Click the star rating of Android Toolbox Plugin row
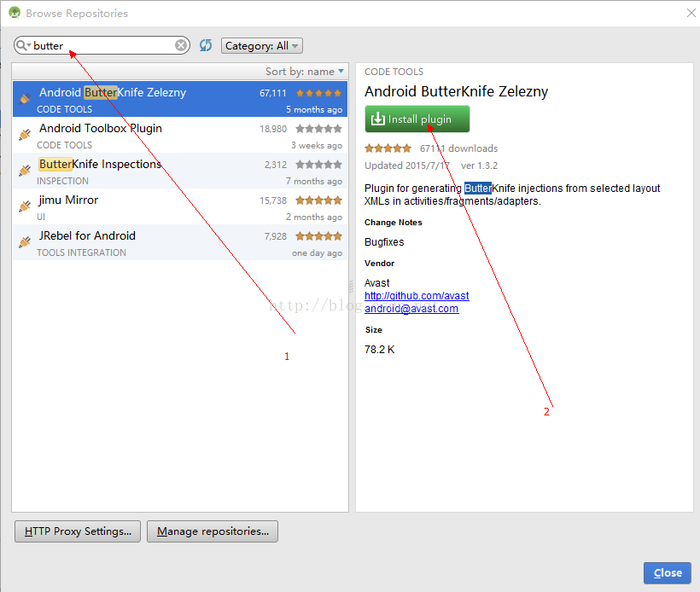This screenshot has width=700, height=592. point(318,129)
